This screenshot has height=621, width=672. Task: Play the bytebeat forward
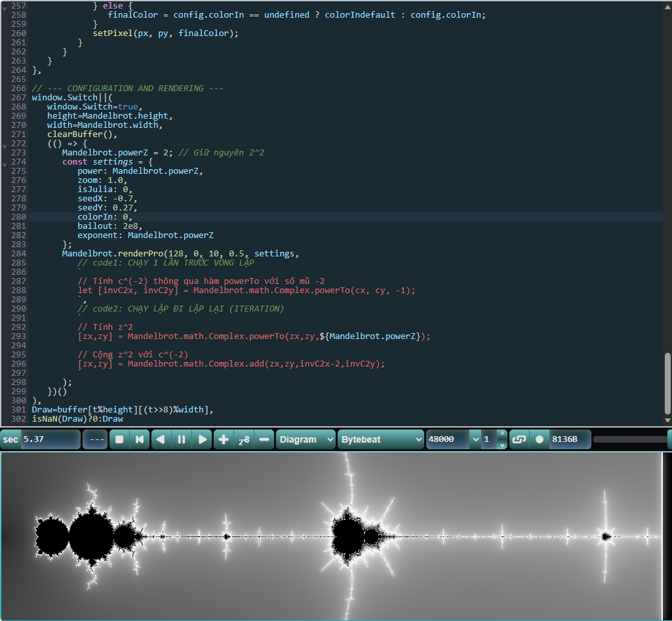click(203, 439)
